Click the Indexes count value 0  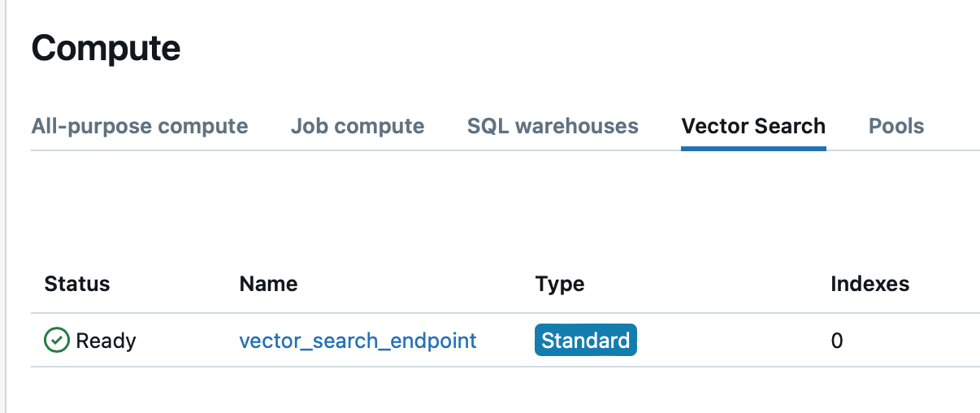tap(837, 341)
